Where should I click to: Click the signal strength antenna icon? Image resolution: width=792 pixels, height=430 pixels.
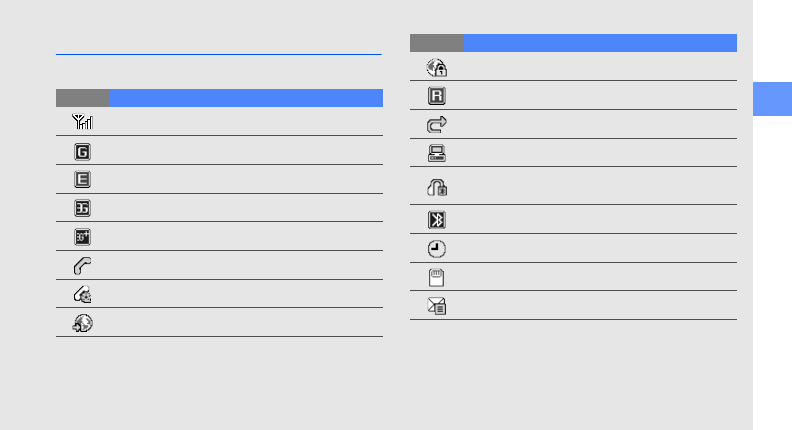click(x=82, y=122)
